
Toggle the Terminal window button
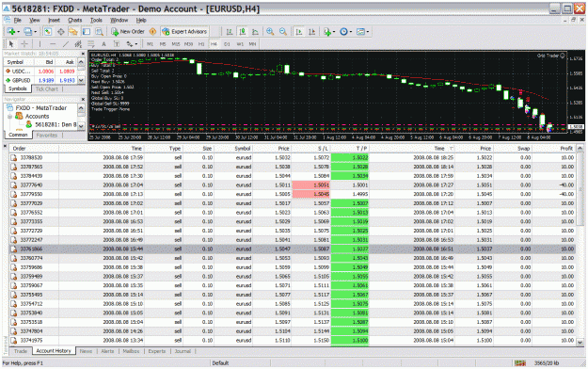pyautogui.click(x=87, y=32)
